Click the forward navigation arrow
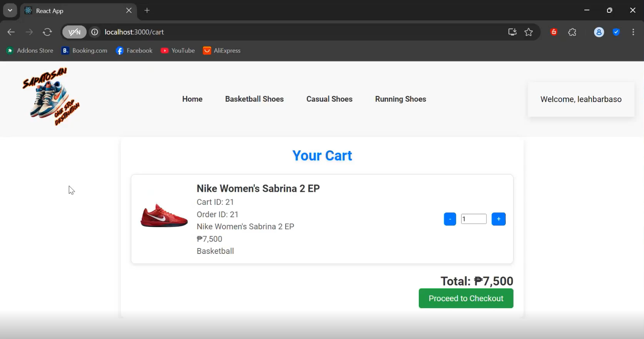 click(29, 32)
